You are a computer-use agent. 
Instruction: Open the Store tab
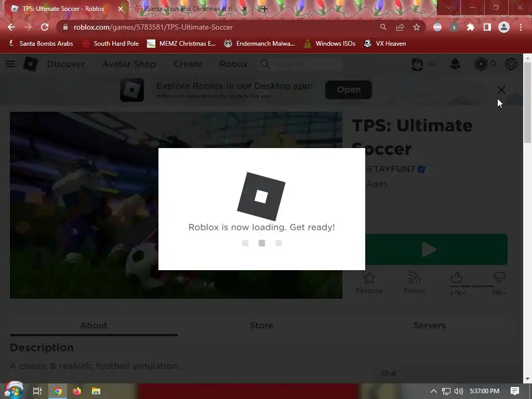[x=262, y=325]
